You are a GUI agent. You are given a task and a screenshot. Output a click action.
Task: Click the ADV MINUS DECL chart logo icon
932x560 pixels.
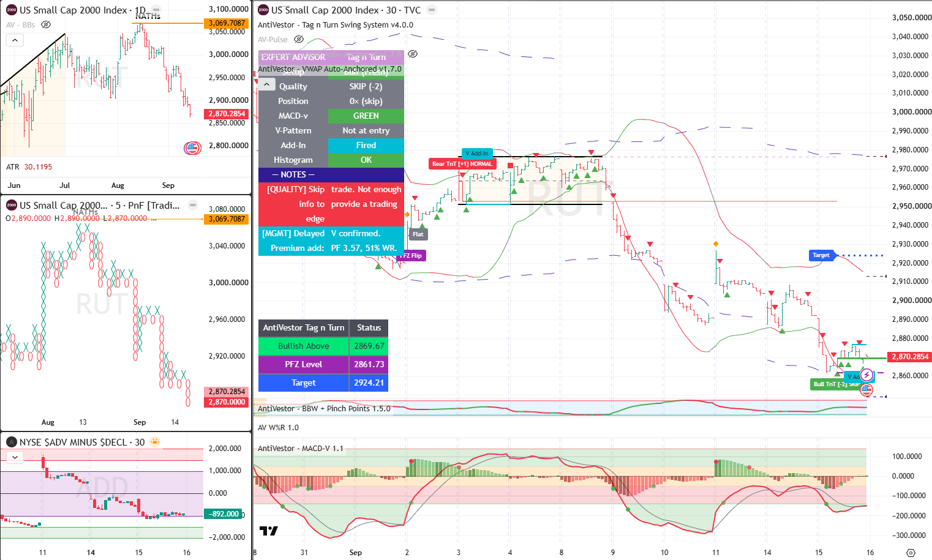point(11,442)
